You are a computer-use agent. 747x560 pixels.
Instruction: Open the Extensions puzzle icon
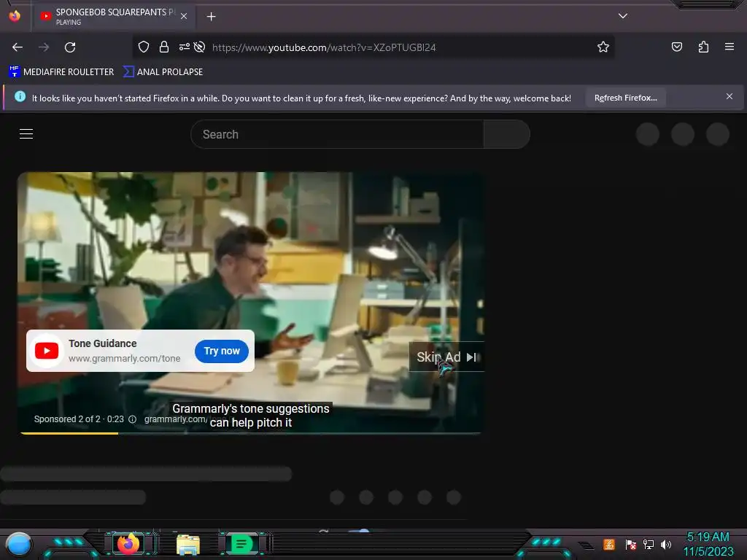tap(703, 47)
